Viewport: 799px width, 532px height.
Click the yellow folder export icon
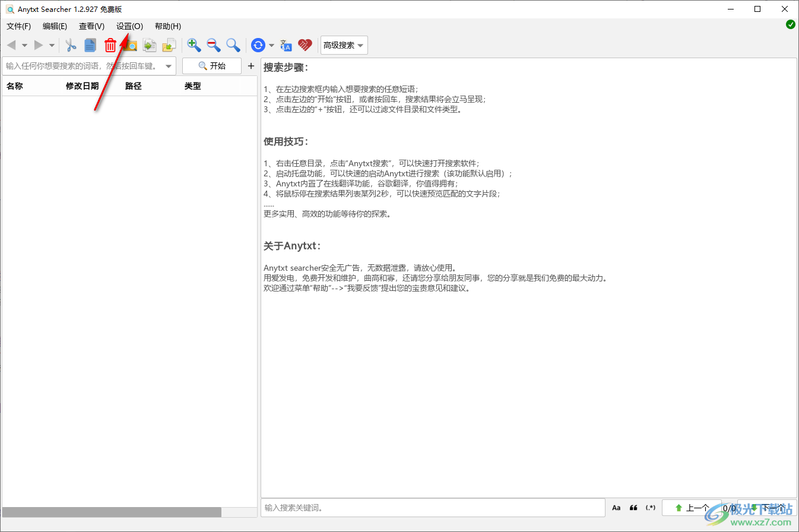(x=170, y=45)
